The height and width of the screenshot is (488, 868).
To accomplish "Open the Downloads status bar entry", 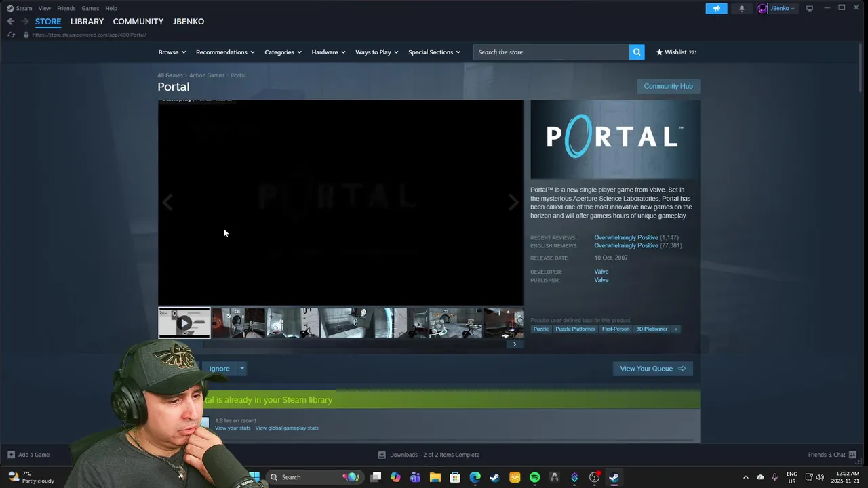I will 429,455.
